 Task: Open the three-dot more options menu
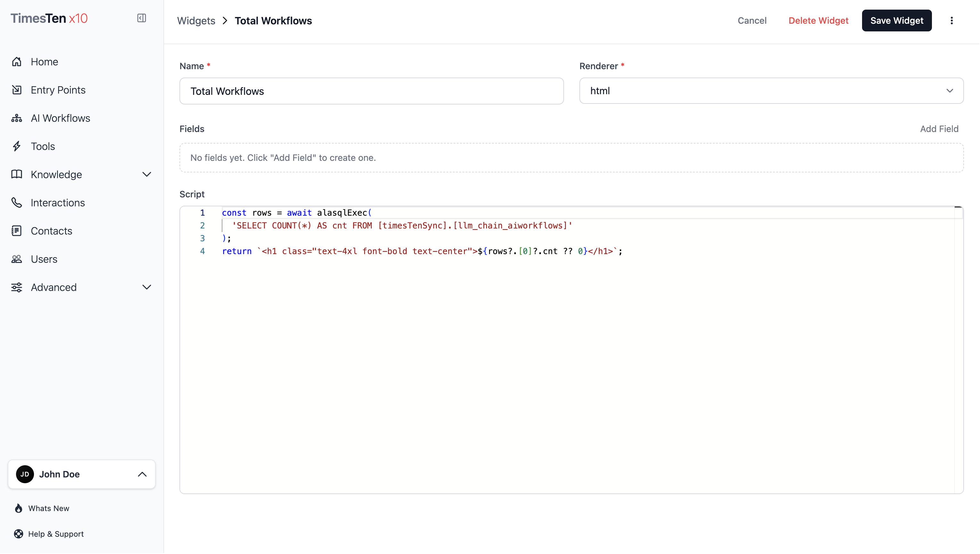951,21
